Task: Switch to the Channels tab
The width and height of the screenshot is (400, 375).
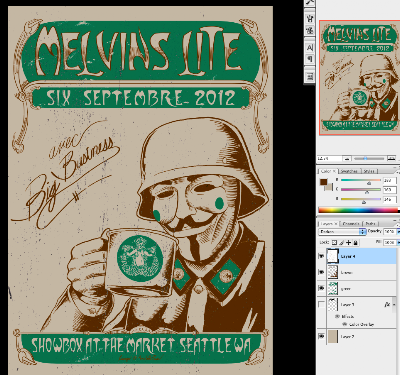Action: pos(350,223)
